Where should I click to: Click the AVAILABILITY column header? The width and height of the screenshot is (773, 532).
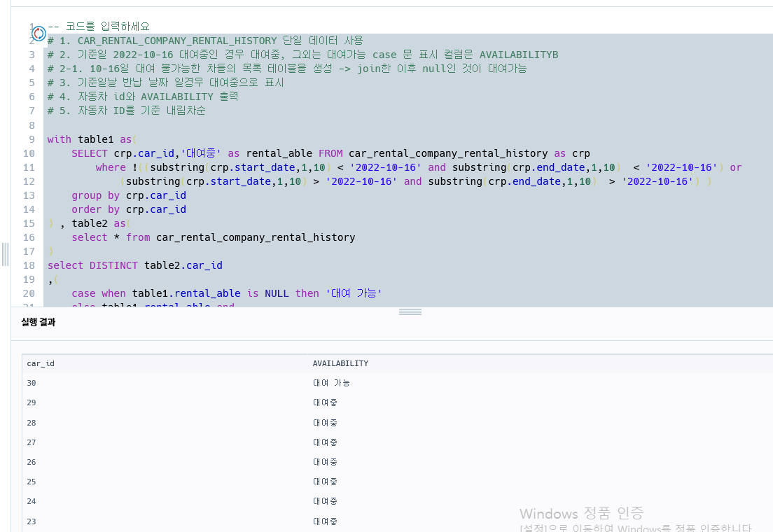click(340, 363)
